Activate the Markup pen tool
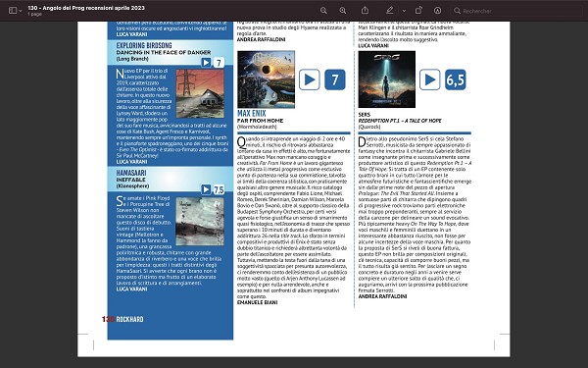 click(x=390, y=11)
